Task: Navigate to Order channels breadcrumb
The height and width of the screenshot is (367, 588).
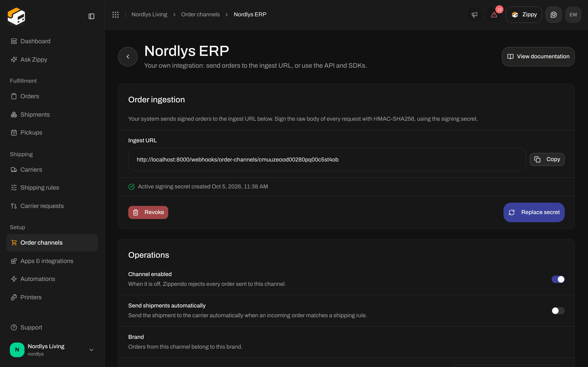Action: coord(200,14)
